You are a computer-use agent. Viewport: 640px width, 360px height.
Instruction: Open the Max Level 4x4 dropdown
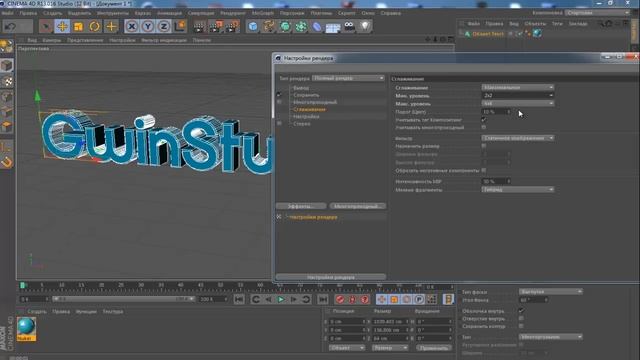pyautogui.click(x=518, y=104)
